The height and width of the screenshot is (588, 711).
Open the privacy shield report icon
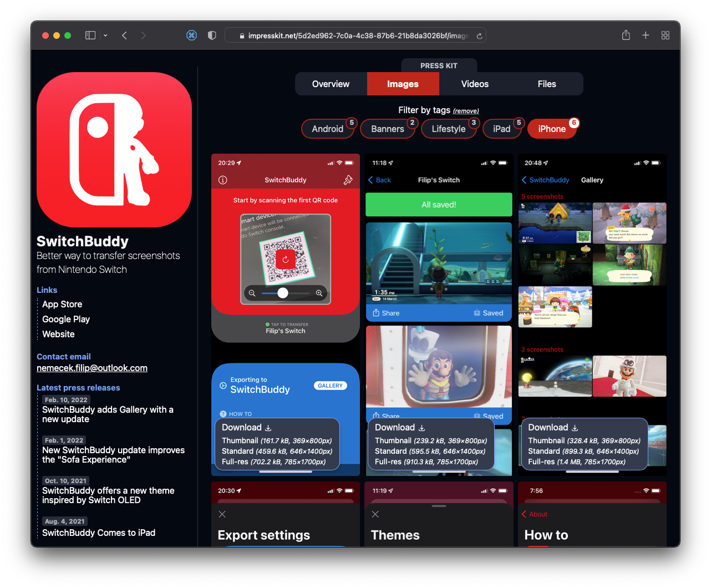[x=212, y=36]
